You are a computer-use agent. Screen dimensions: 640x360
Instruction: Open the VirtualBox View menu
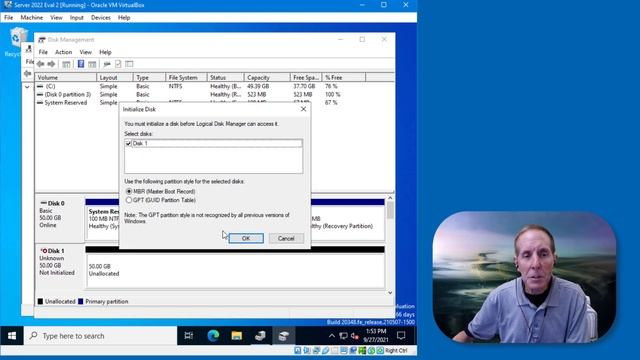click(x=56, y=18)
